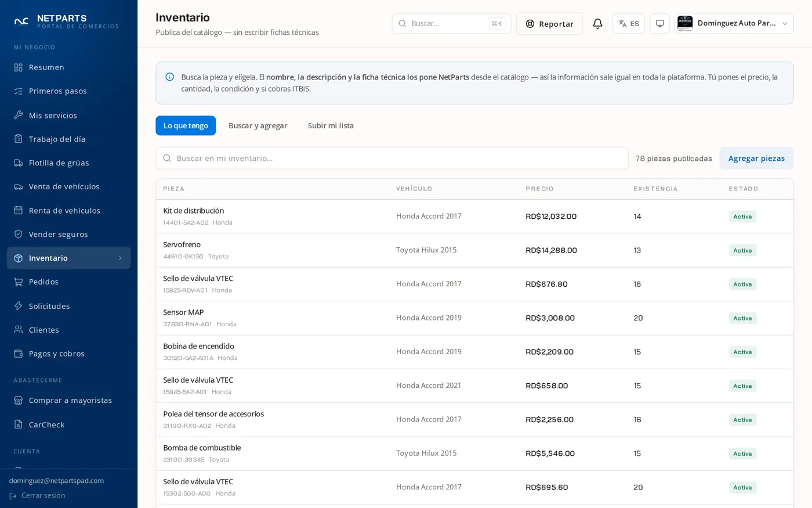The image size is (812, 508).
Task: Switch to the Lo que tengo tab
Action: (x=186, y=125)
